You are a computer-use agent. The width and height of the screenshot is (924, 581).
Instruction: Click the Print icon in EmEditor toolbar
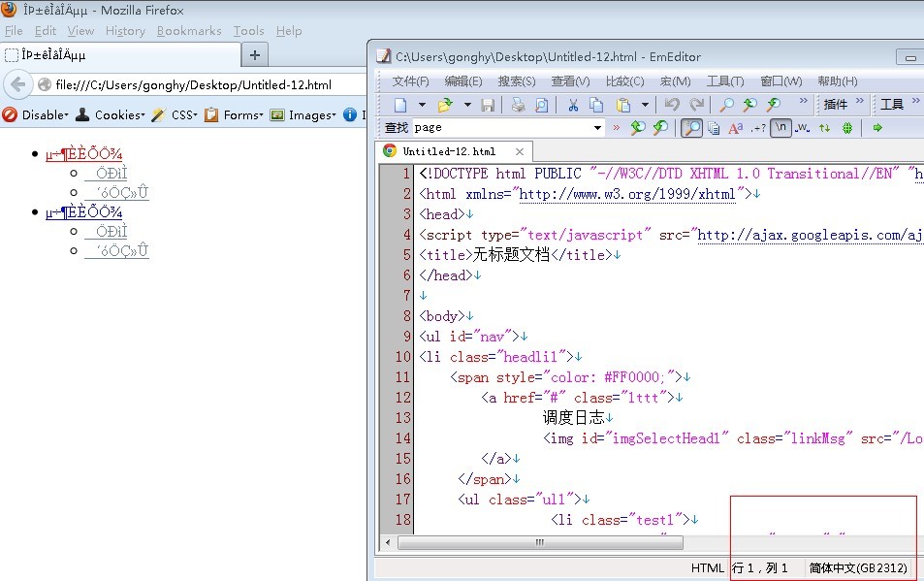pyautogui.click(x=519, y=105)
